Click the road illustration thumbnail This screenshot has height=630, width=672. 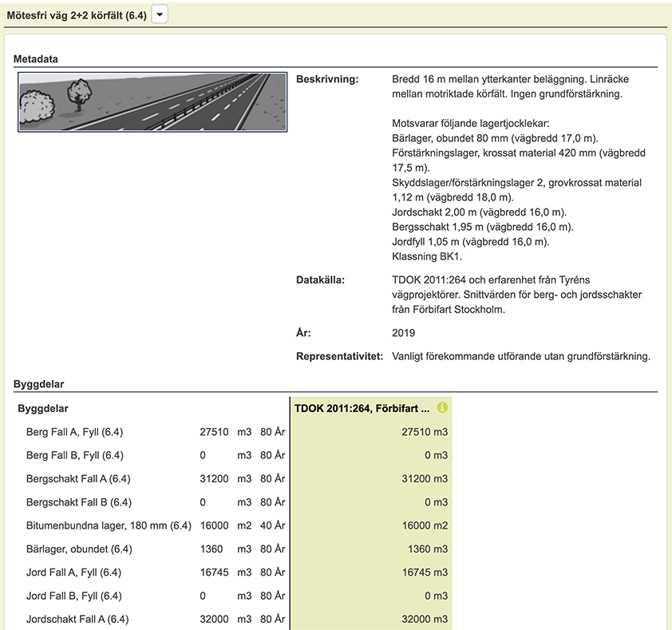[152, 102]
